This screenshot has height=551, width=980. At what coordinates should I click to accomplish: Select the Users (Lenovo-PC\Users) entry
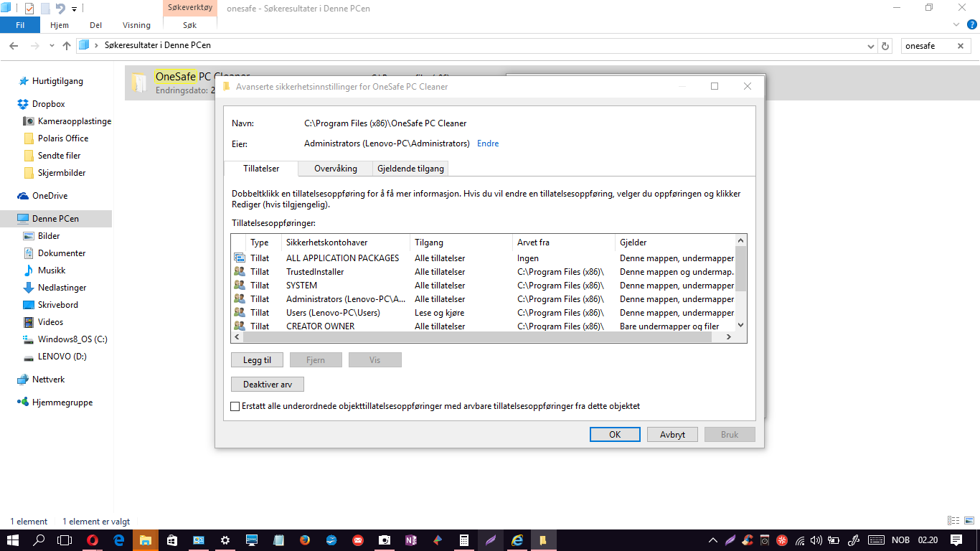(484, 313)
